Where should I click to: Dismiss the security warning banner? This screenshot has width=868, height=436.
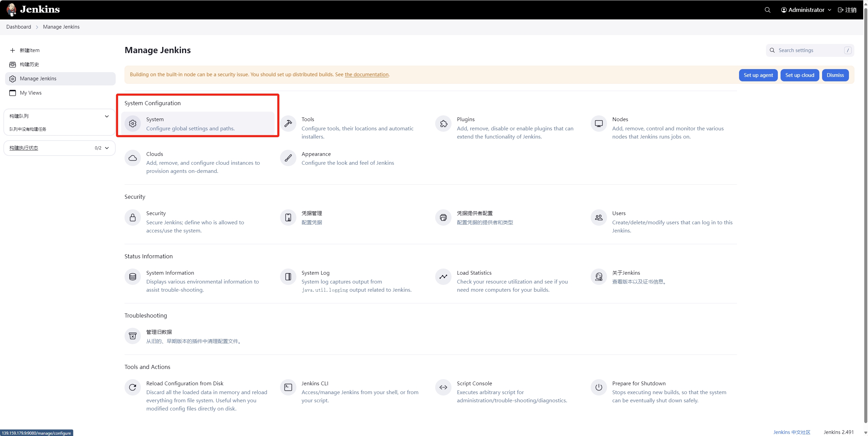(x=835, y=75)
